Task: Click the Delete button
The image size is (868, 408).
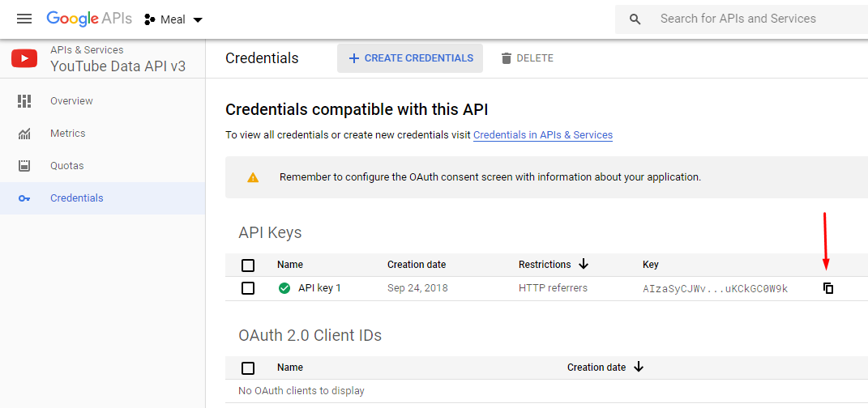Action: [x=527, y=58]
